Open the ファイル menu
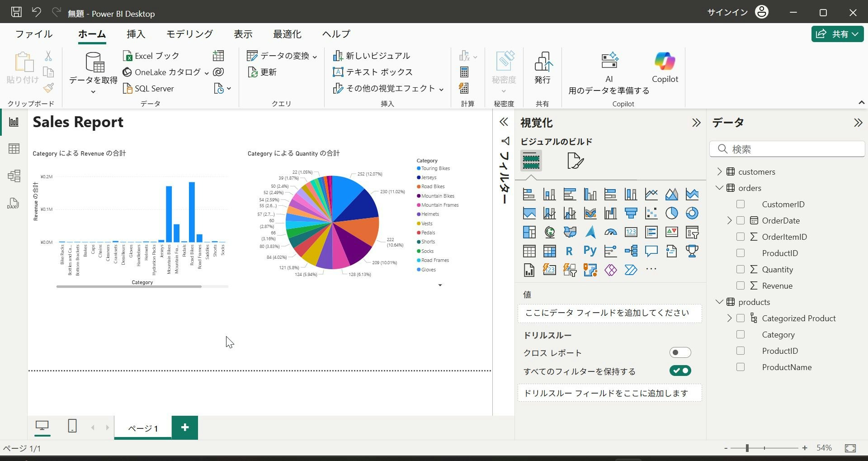868x461 pixels. pyautogui.click(x=34, y=34)
